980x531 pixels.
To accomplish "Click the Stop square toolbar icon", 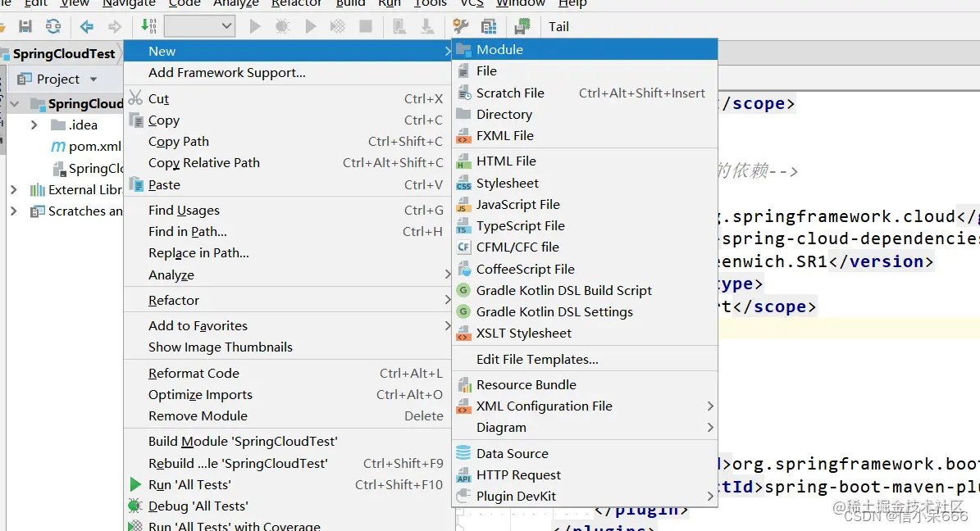I will [366, 26].
